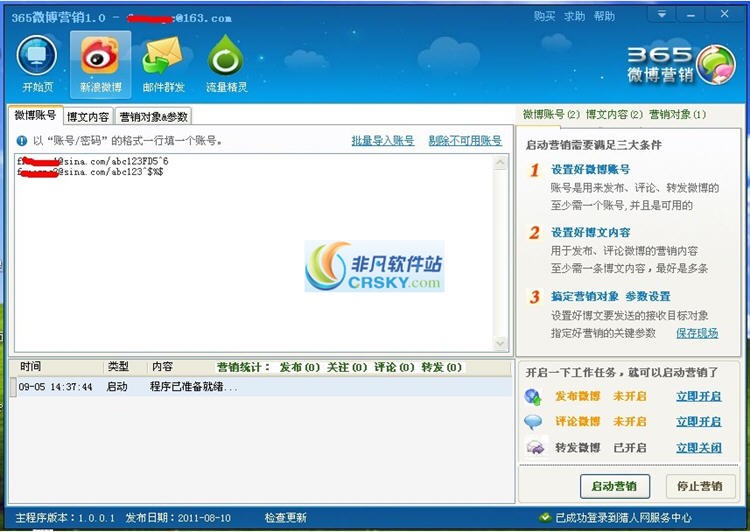This screenshot has width=750, height=532.
Task: Open the 流量精灵 traffic tool icon
Action: click(x=226, y=64)
